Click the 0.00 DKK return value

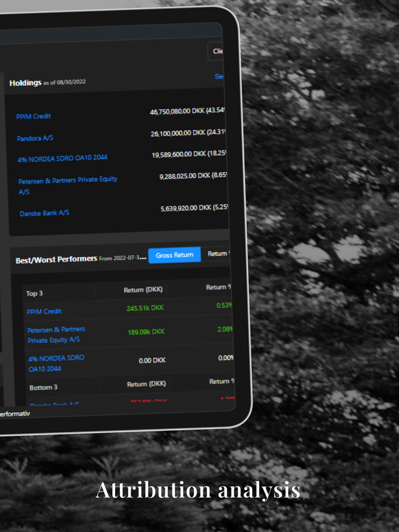[152, 361]
